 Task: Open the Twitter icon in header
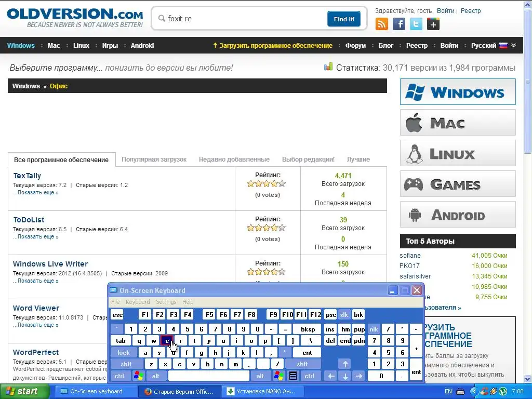pos(416,24)
